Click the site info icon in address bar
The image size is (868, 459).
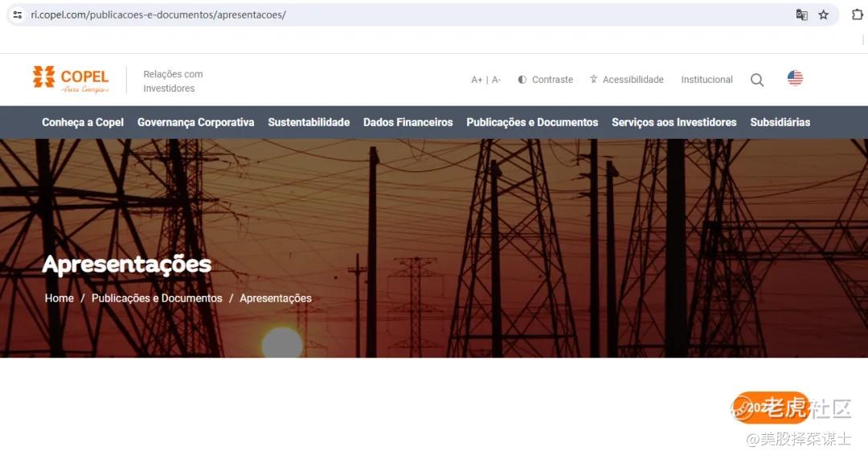18,15
